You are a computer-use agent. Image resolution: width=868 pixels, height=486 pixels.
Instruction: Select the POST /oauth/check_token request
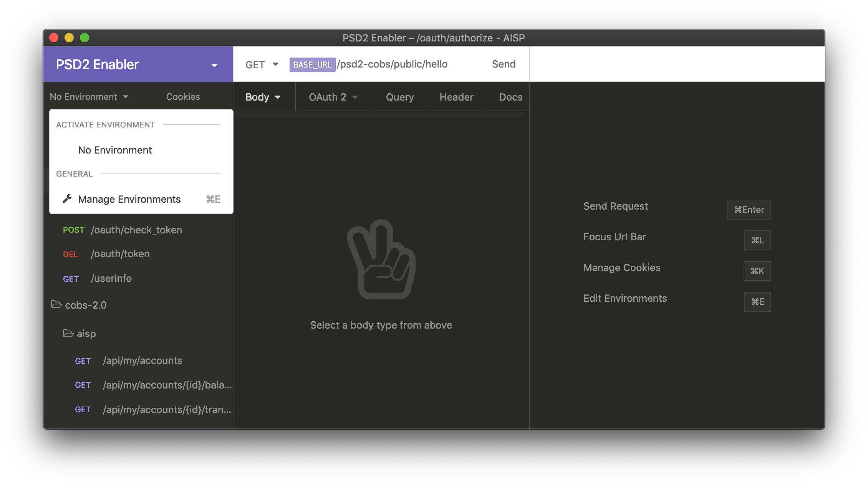pos(138,230)
